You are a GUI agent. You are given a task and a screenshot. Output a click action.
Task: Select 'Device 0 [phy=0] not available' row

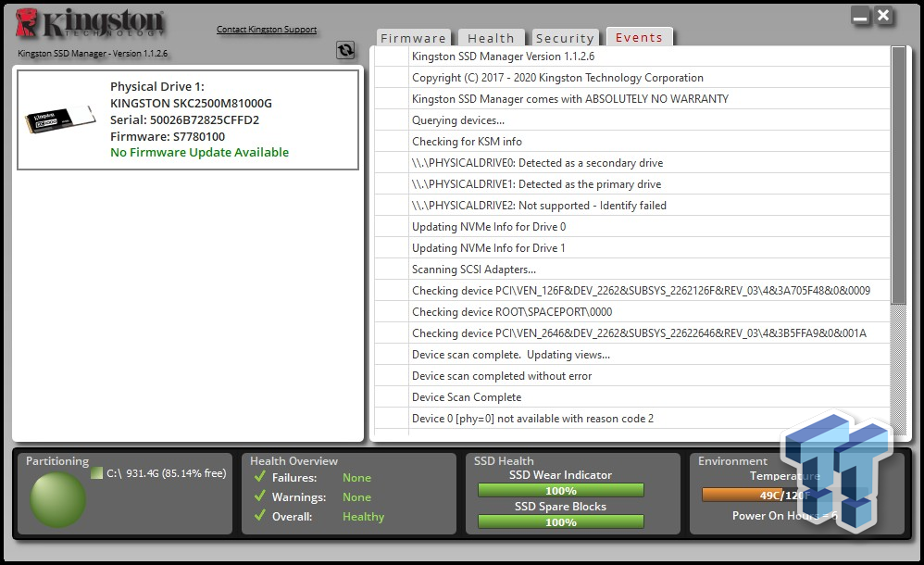pyautogui.click(x=632, y=418)
